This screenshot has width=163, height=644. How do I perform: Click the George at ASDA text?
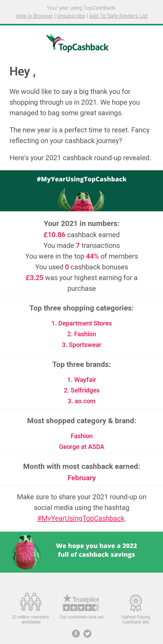coord(82,446)
